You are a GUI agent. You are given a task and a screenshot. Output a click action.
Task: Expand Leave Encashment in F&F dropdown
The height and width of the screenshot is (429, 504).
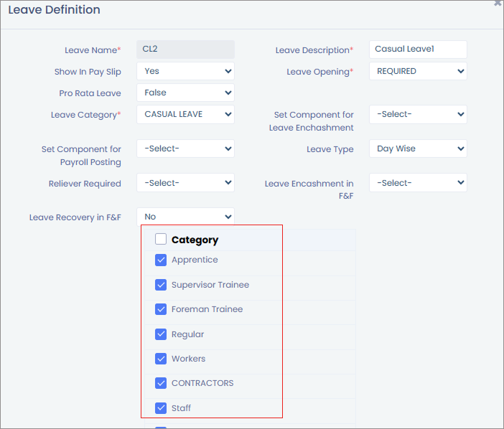418,183
